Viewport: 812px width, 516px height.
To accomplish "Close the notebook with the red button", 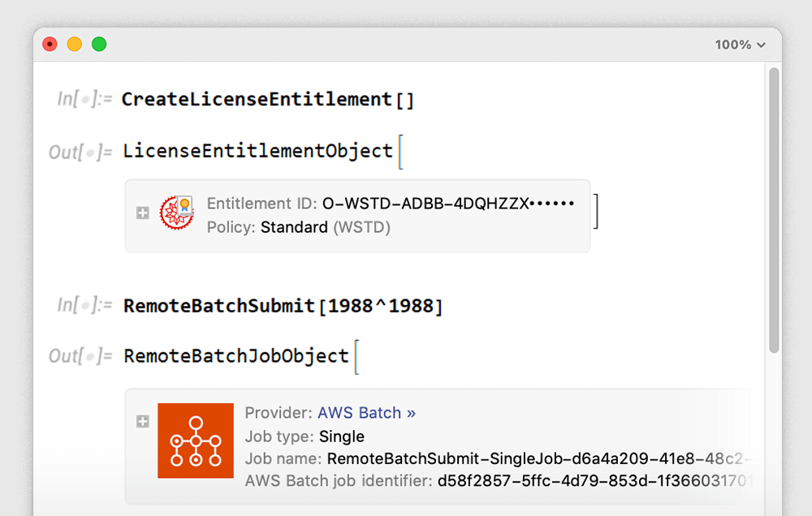I will [x=50, y=45].
